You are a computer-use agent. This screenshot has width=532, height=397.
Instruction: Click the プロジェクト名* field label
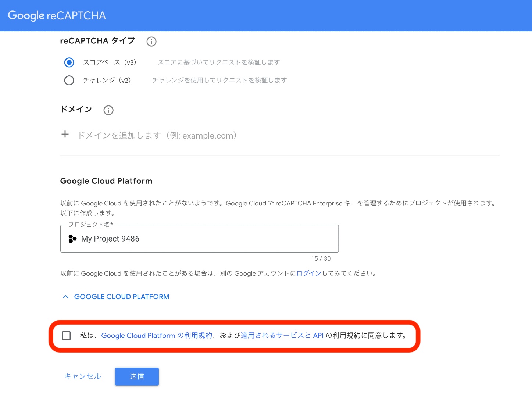point(91,225)
